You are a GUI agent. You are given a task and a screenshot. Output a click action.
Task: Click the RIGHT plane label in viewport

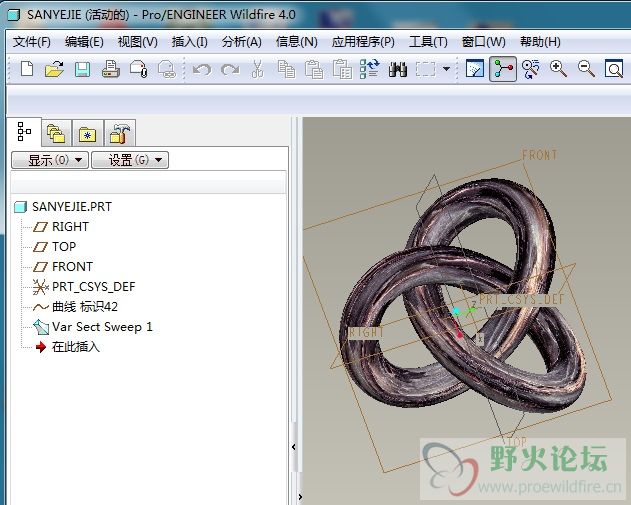(x=366, y=332)
